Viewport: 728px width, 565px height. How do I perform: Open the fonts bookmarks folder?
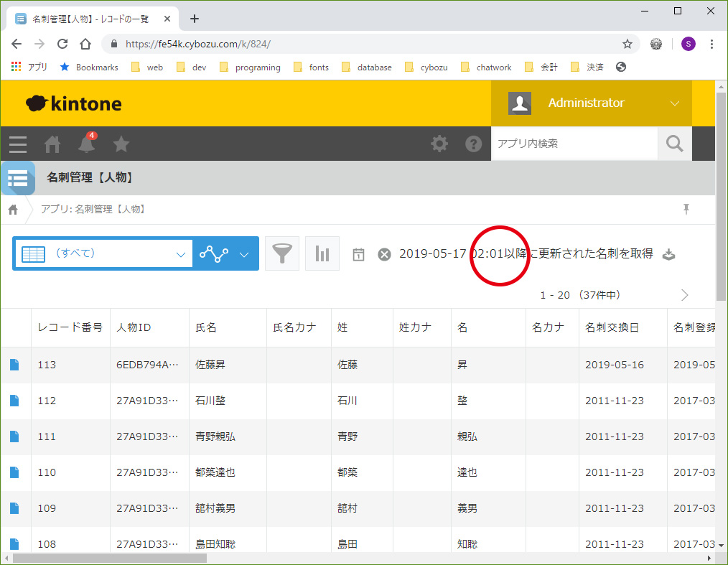tap(312, 67)
